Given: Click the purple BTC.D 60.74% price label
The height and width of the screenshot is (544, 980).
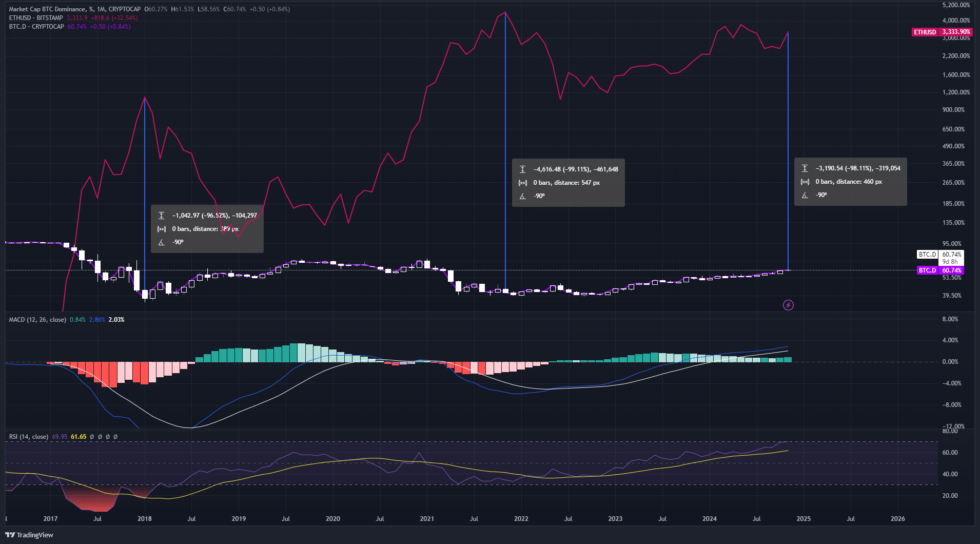Looking at the screenshot, I should [x=940, y=270].
